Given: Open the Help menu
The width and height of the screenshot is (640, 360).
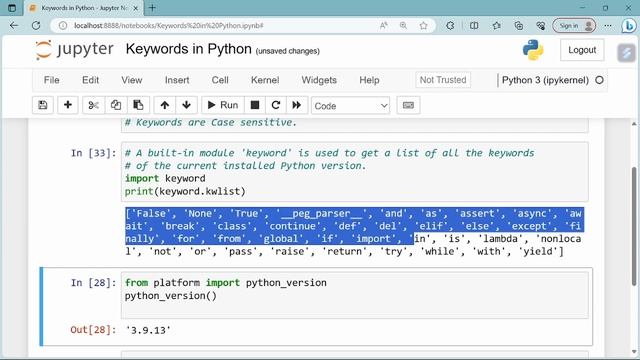Looking at the screenshot, I should (369, 80).
